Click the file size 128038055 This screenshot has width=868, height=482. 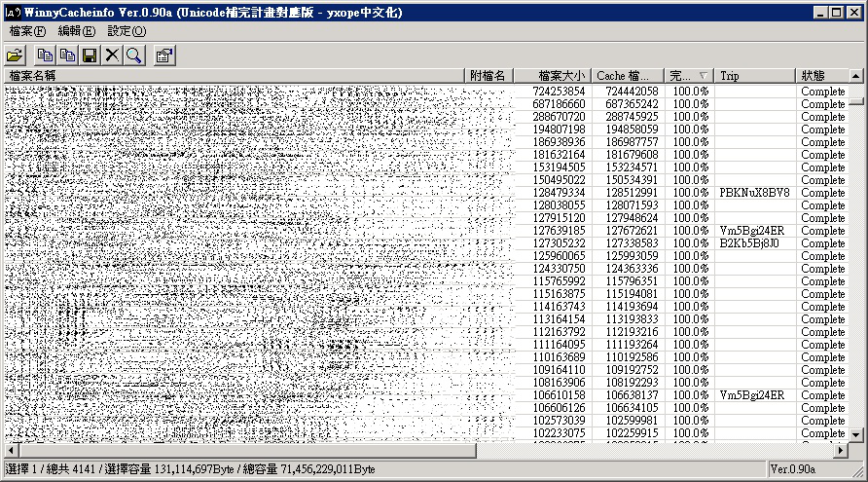click(559, 205)
